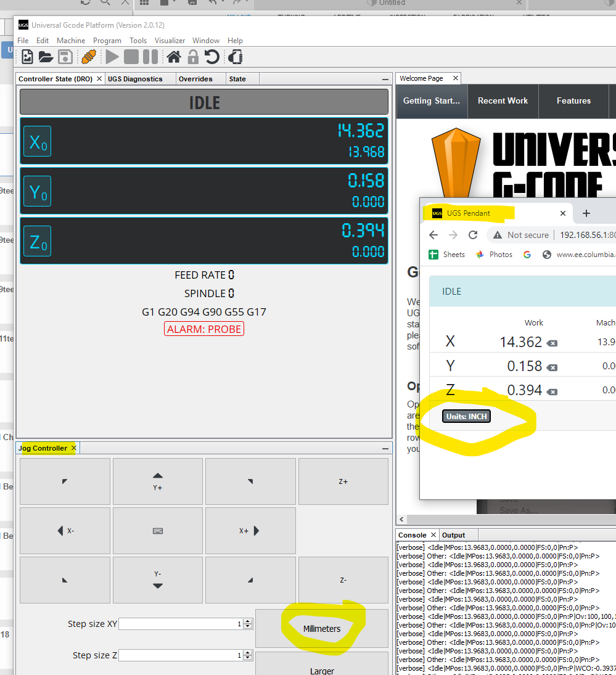The height and width of the screenshot is (675, 616).
Task: Open the Edit menu
Action: tap(42, 41)
